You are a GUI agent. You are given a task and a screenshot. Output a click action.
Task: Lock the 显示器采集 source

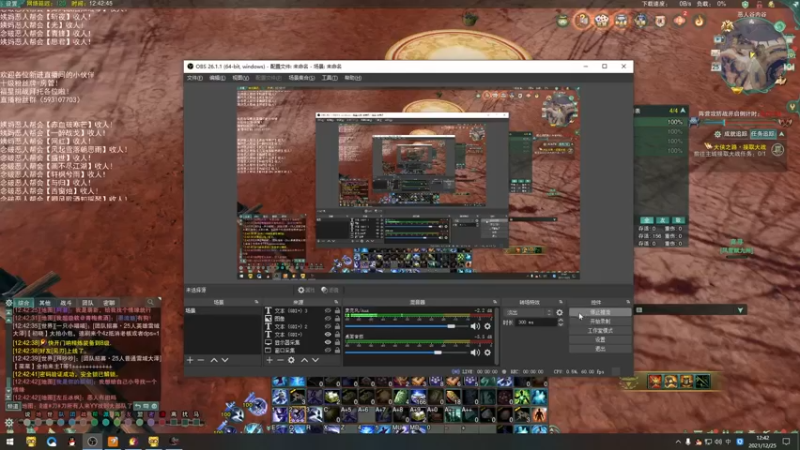[337, 342]
